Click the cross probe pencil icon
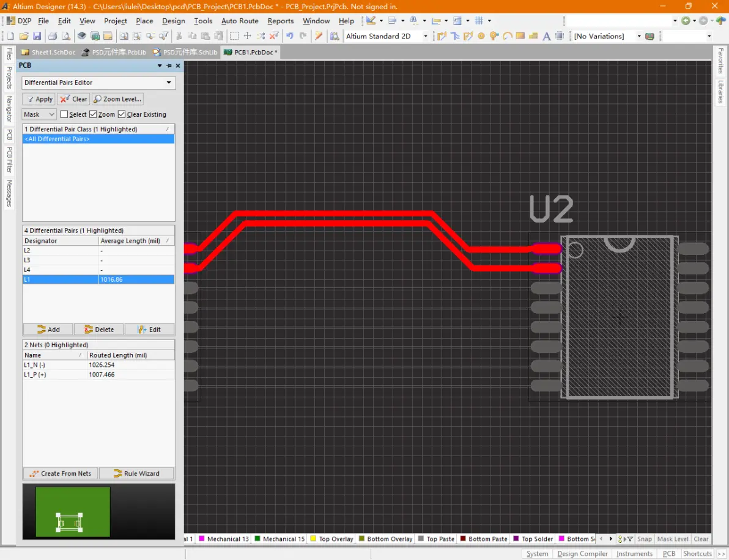Image resolution: width=729 pixels, height=560 pixels. pyautogui.click(x=319, y=36)
